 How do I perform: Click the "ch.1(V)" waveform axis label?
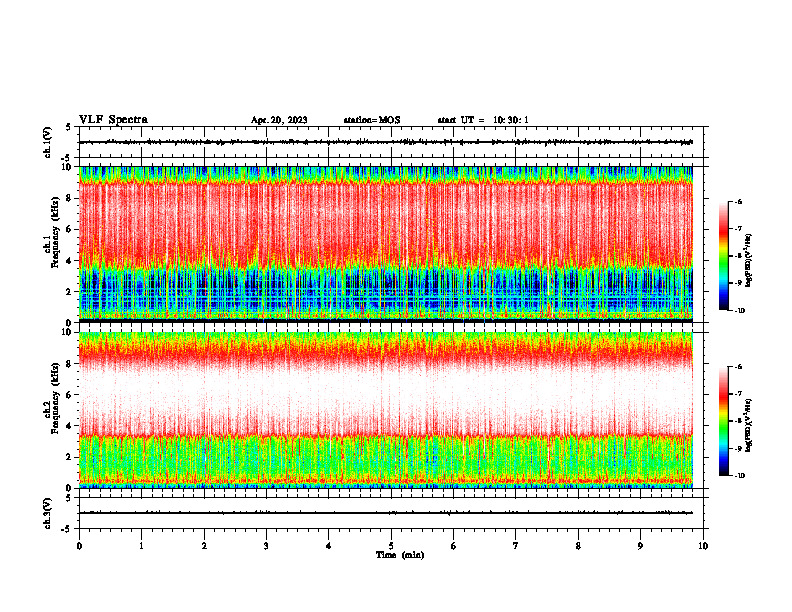[47, 142]
